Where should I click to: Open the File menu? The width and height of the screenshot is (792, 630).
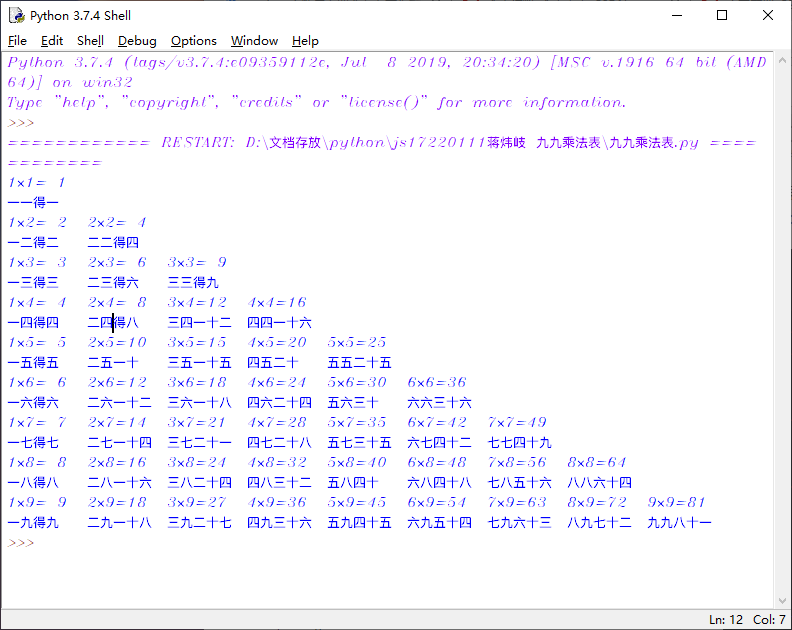pyautogui.click(x=18, y=41)
